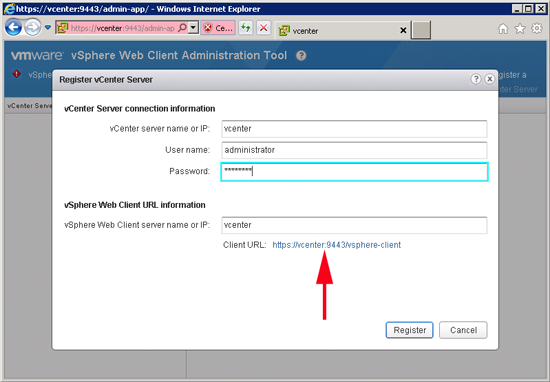Open Favorites star icon
This screenshot has width=550, height=382.
coord(520,29)
